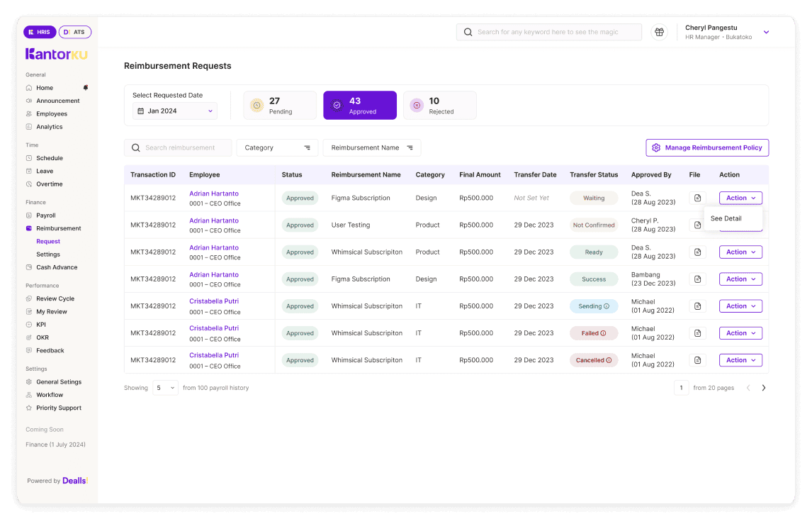Image resolution: width=812 pixels, height=526 pixels.
Task: Open the Jan 2024 date dropdown
Action: (x=174, y=111)
